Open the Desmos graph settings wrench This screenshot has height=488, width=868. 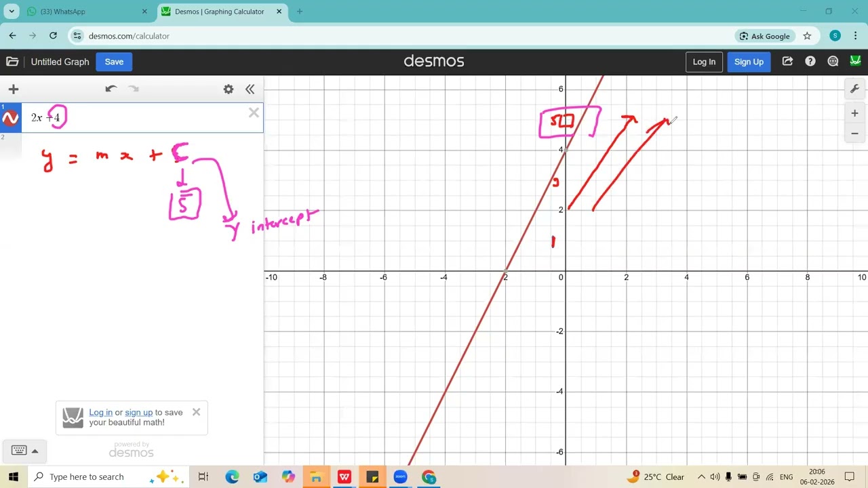click(x=854, y=89)
